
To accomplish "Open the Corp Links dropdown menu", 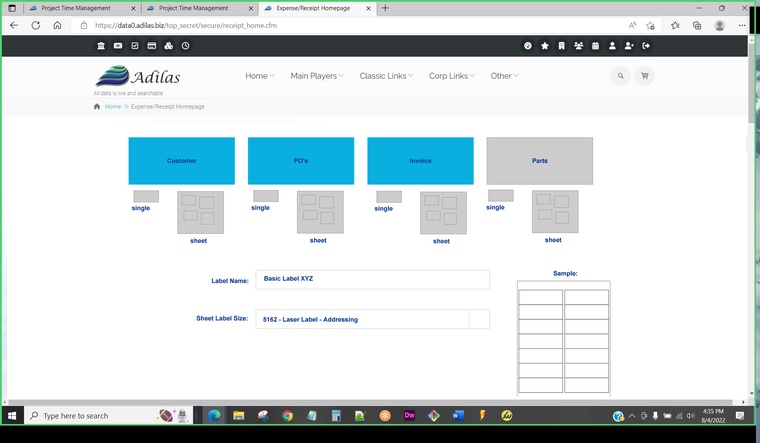I will (451, 76).
